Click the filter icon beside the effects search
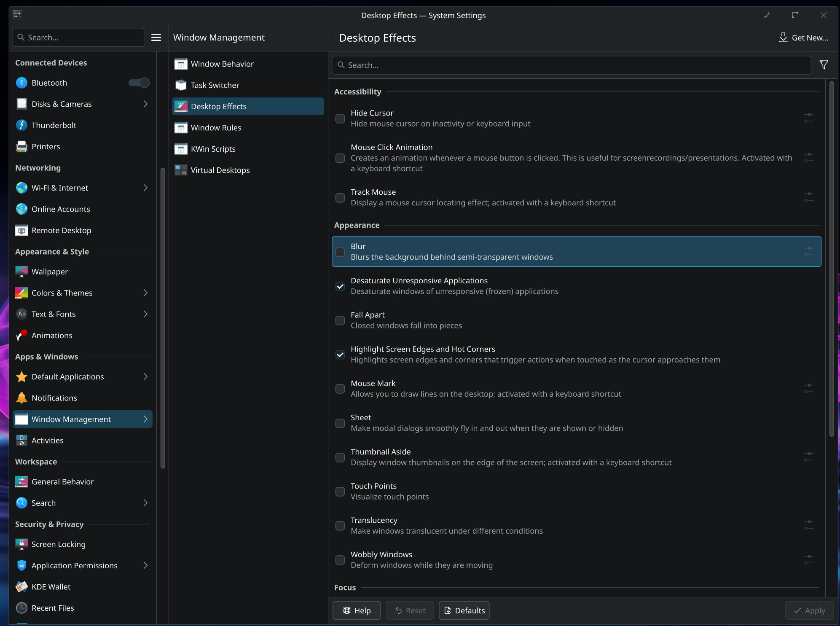 tap(824, 64)
